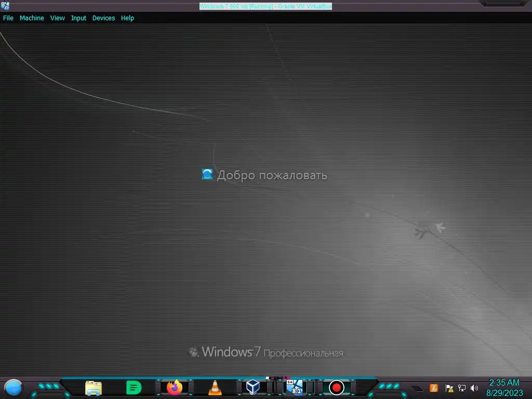The height and width of the screenshot is (399, 532).
Task: Open Action Center flag tray icon
Action: (x=449, y=388)
